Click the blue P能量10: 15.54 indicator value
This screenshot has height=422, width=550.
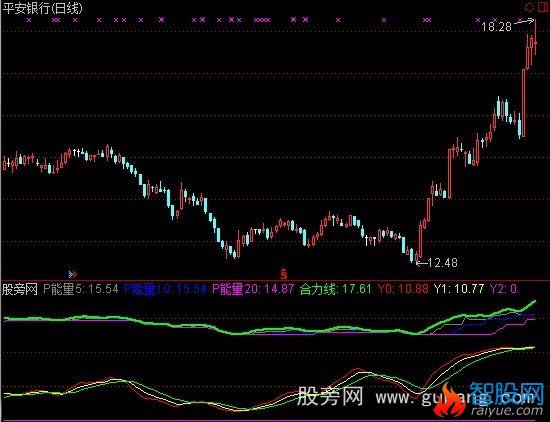pos(165,289)
